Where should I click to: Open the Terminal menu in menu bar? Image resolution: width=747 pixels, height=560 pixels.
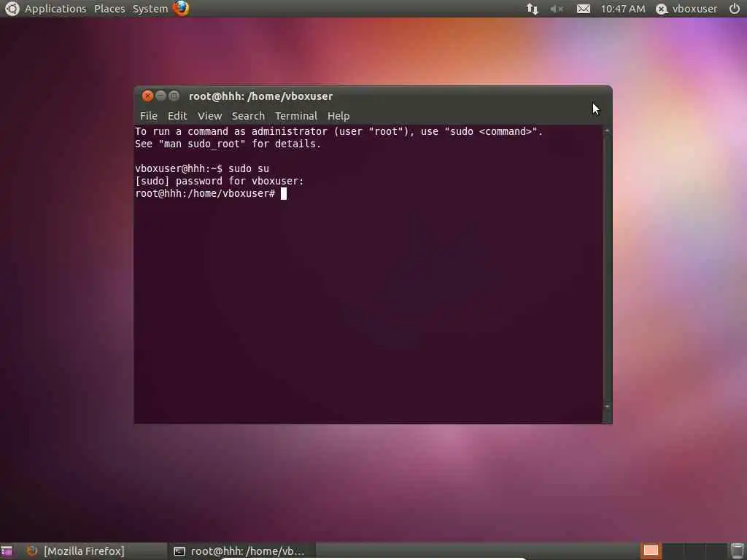point(296,116)
